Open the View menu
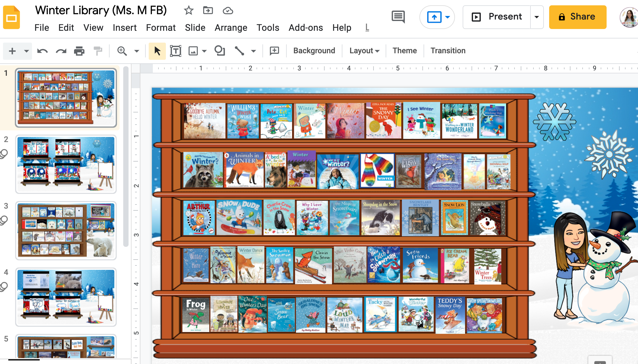The image size is (638, 364). click(x=93, y=28)
